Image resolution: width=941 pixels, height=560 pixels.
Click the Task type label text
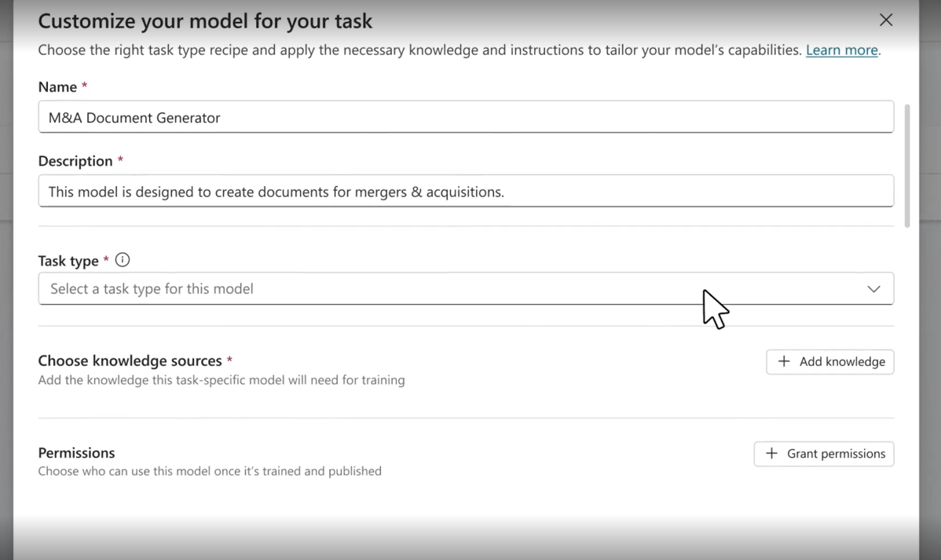[68, 261]
